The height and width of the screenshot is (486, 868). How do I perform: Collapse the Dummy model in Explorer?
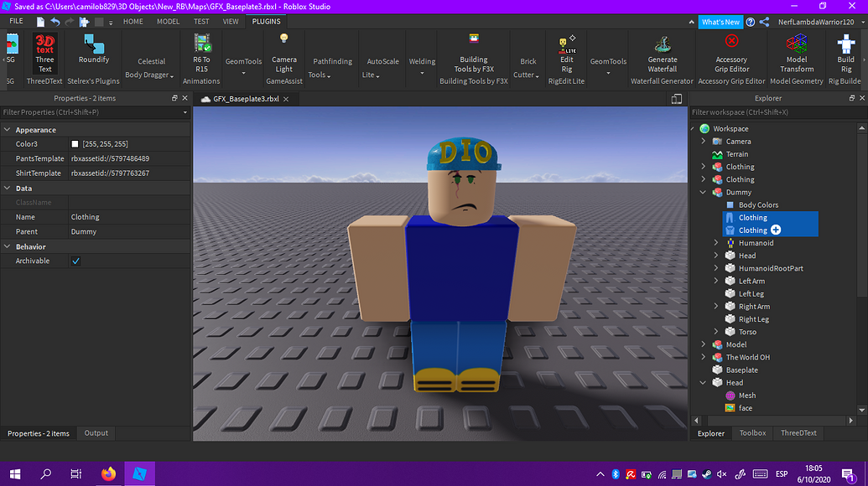pos(703,192)
